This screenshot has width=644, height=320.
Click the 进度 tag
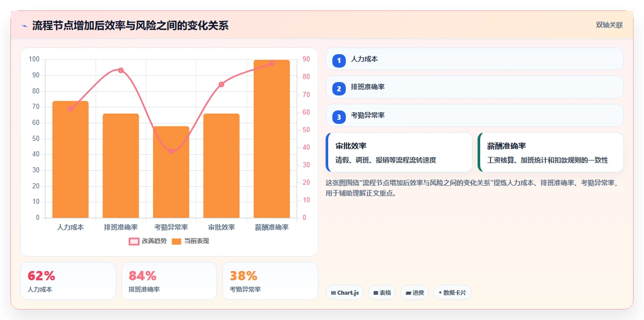415,293
